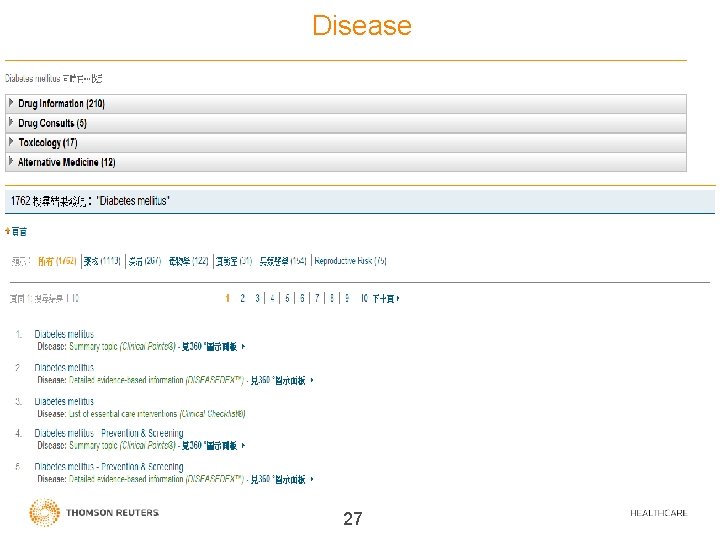Expand the Toxicology (17) section
This screenshot has height=540, width=720.
346,143
